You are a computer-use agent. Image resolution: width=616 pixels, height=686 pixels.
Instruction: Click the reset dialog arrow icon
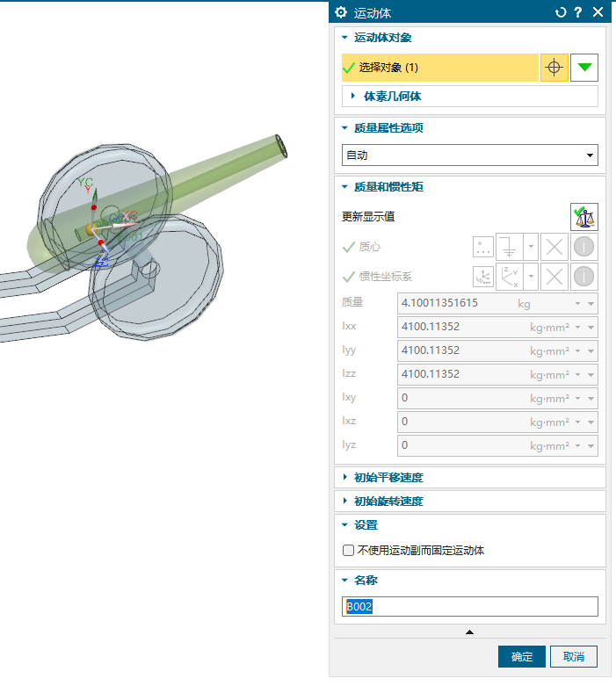(561, 12)
